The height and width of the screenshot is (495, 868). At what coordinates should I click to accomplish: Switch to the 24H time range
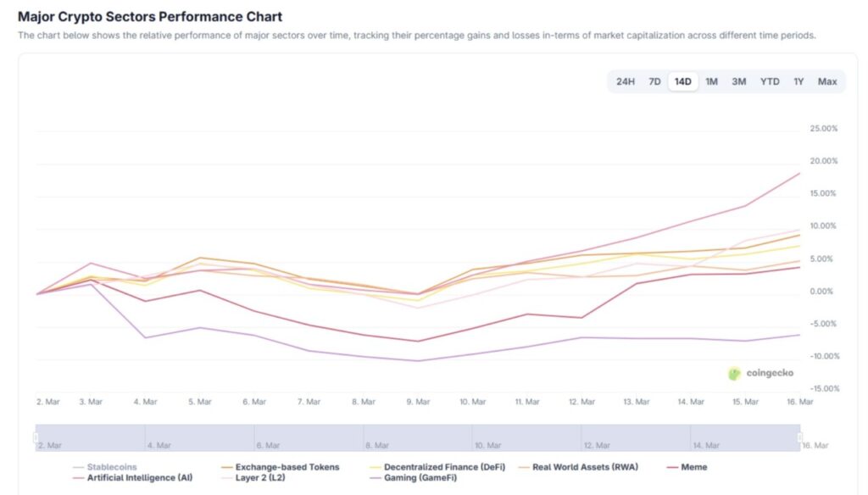point(626,81)
